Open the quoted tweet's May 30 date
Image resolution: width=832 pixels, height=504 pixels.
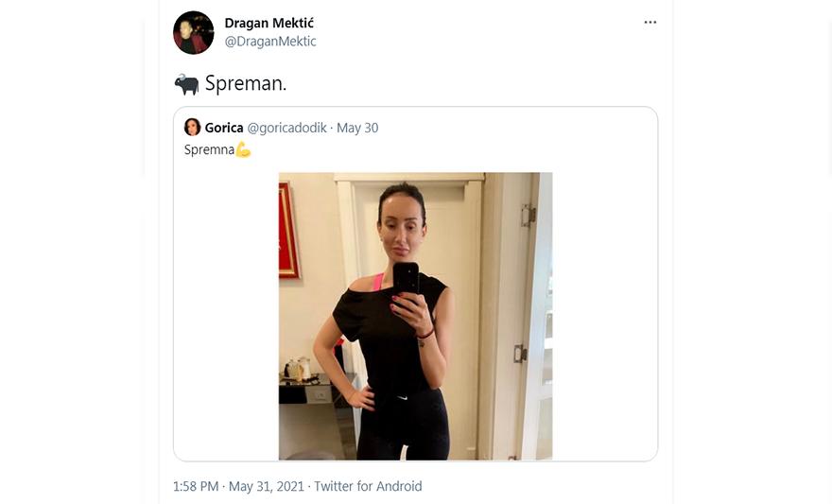[x=357, y=128]
